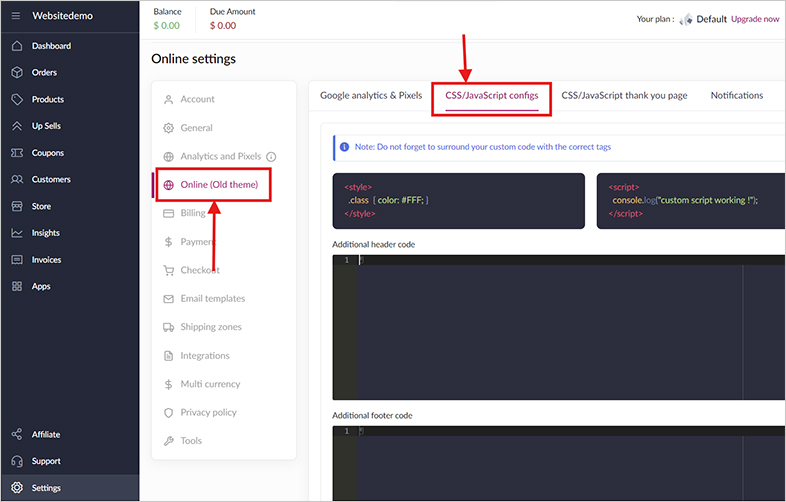
Task: Open the General settings item
Action: (x=196, y=127)
